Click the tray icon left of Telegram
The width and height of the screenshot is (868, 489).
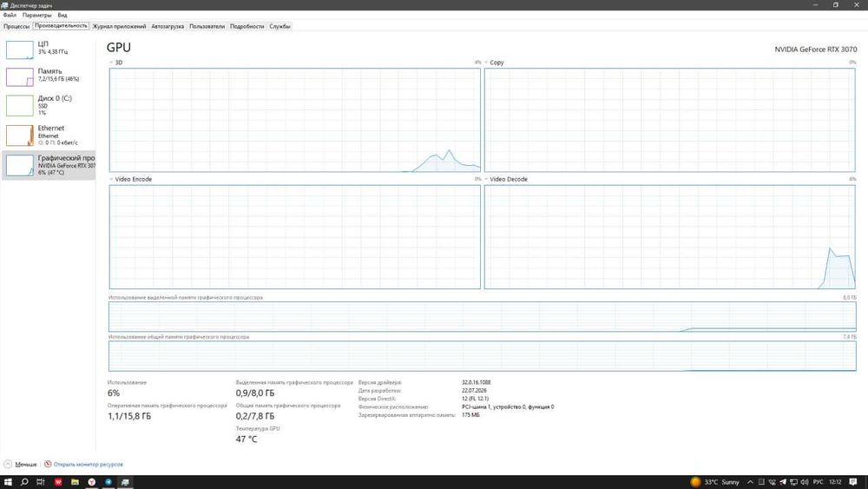pos(773,482)
